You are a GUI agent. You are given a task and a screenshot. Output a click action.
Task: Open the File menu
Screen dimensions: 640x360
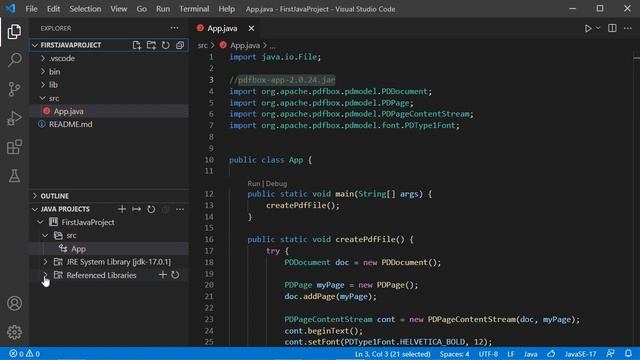31,9
